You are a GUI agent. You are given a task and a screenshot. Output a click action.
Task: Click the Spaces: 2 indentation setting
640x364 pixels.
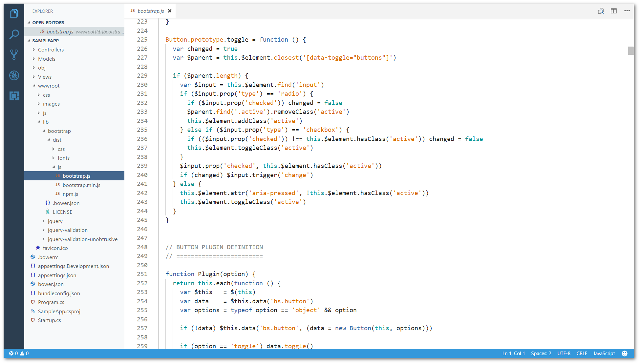pyautogui.click(x=541, y=353)
